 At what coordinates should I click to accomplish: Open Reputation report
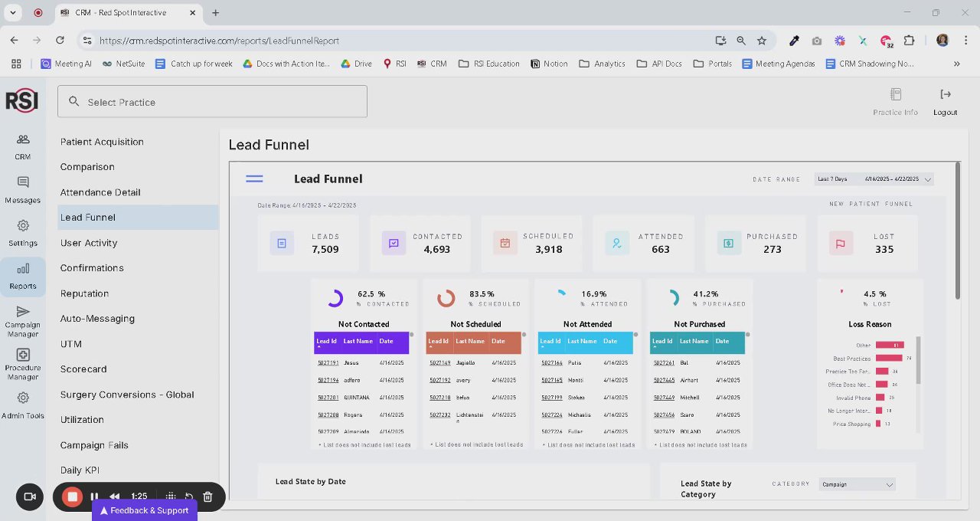point(84,293)
